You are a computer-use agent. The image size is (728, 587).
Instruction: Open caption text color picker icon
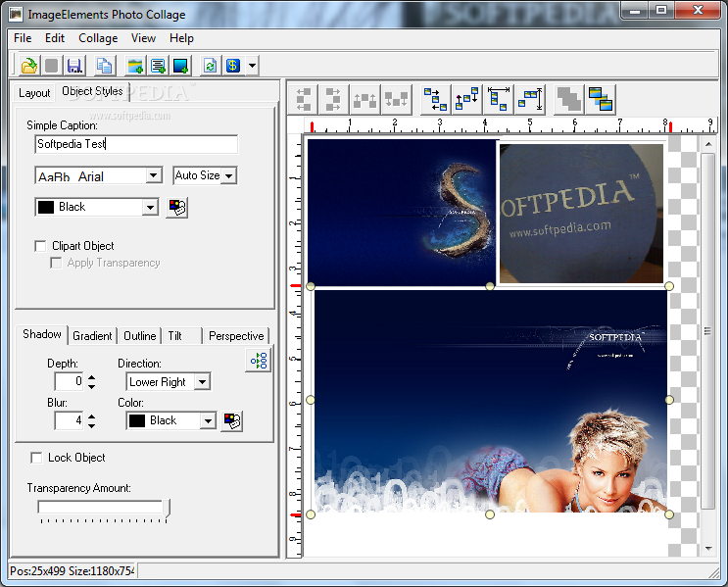point(177,207)
